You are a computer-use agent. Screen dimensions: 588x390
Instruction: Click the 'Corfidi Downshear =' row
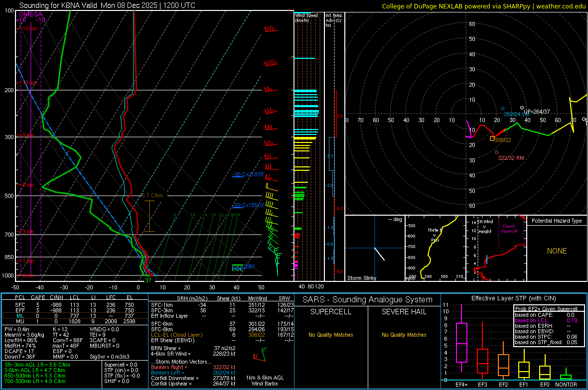click(x=193, y=378)
